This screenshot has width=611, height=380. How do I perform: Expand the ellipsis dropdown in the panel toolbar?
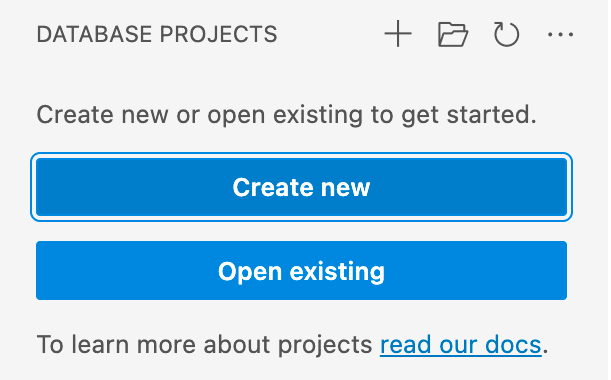point(560,35)
